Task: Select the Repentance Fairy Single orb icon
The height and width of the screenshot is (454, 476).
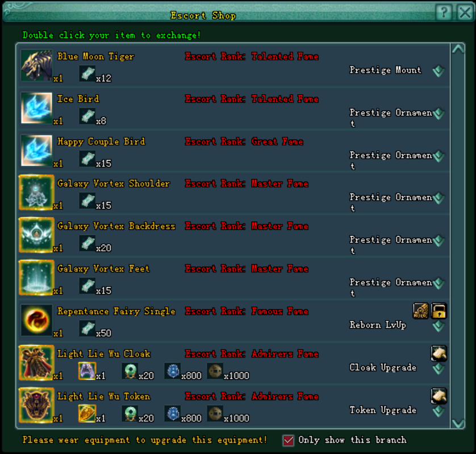Action: 36,320
